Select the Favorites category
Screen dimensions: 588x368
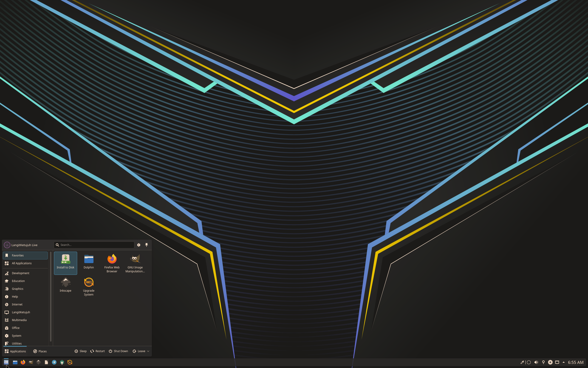coord(25,255)
